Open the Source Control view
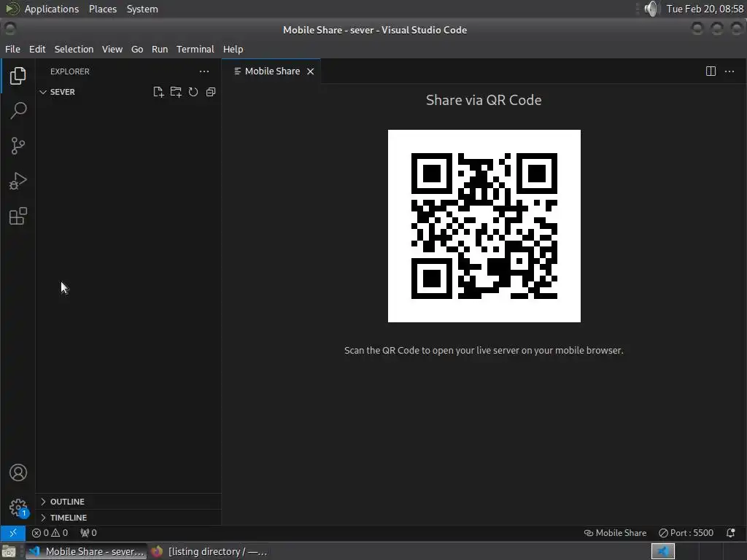Screen dimensions: 747x560 pos(18,146)
